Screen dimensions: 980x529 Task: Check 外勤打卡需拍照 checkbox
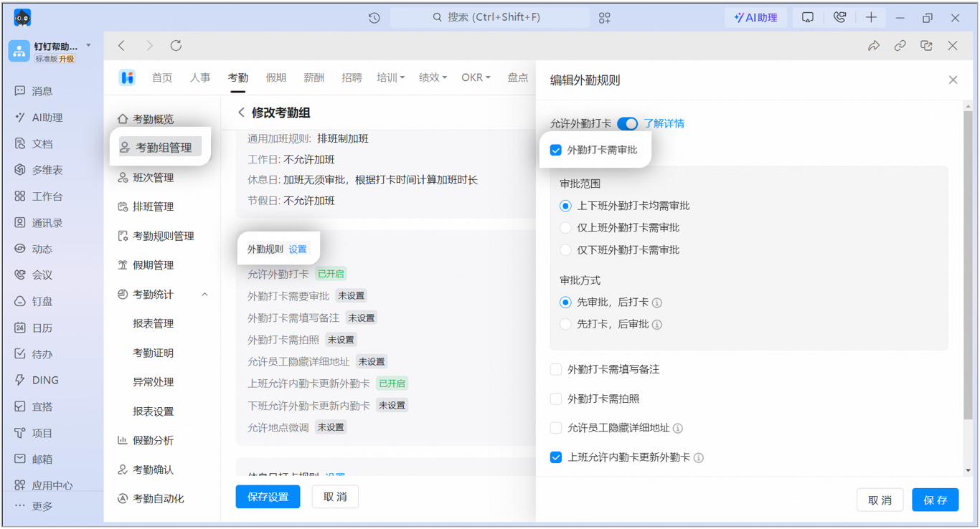pyautogui.click(x=556, y=399)
